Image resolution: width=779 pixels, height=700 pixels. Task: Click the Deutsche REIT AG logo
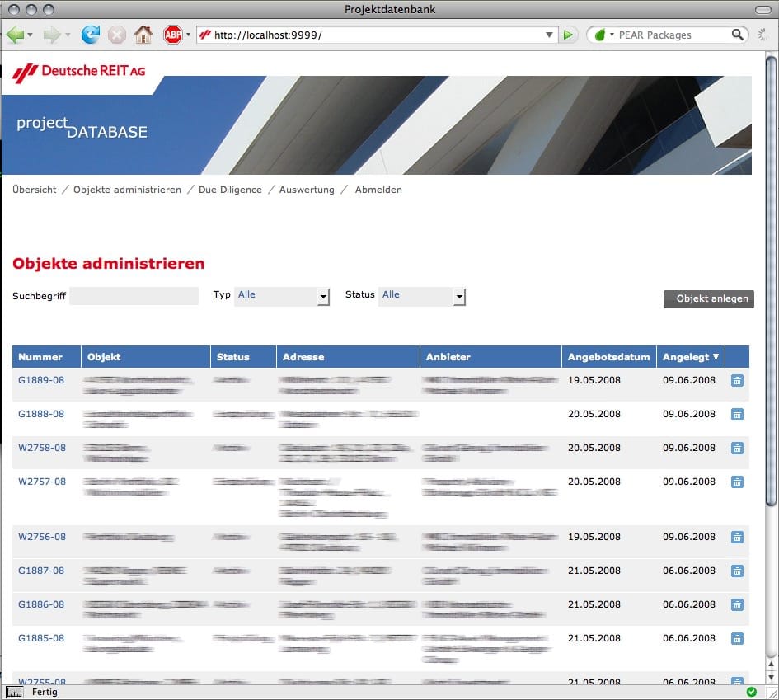[x=79, y=73]
